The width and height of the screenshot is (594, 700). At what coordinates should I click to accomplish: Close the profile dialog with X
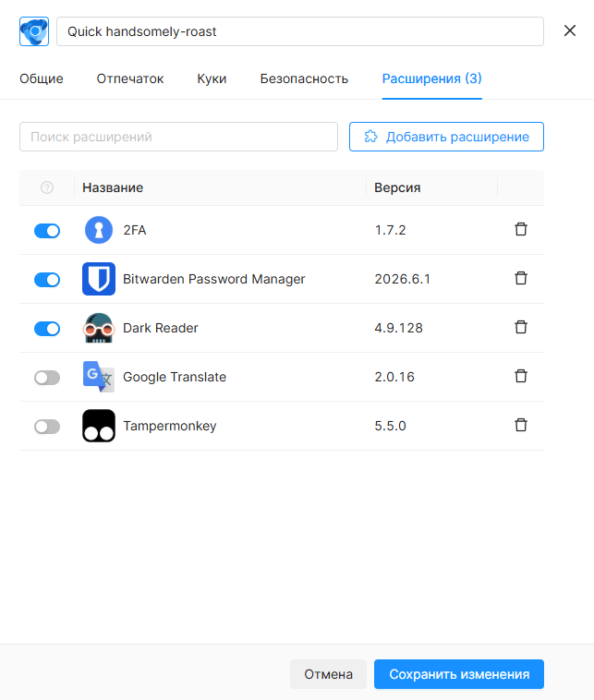[x=570, y=30]
